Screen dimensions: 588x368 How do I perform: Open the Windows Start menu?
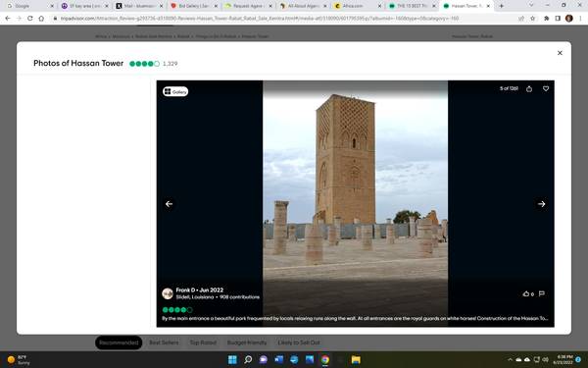tap(232, 360)
